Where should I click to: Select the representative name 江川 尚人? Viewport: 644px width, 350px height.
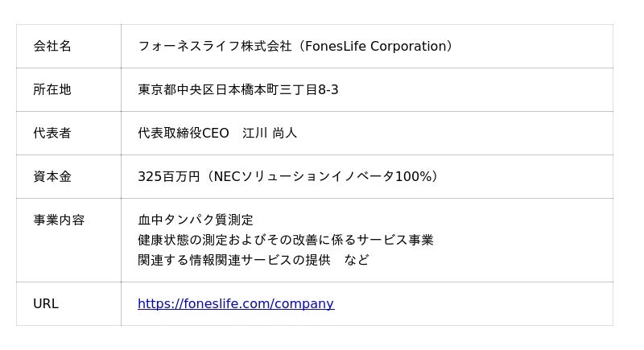pyautogui.click(x=270, y=134)
